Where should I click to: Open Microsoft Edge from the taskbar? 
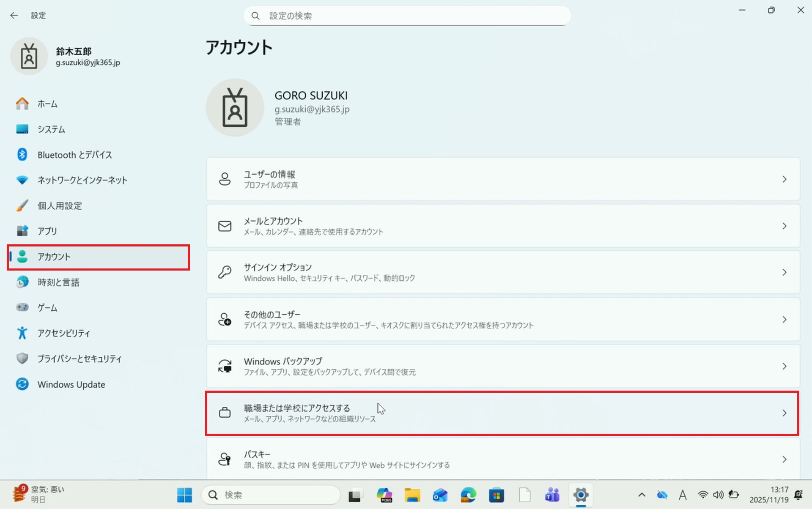[x=468, y=495]
